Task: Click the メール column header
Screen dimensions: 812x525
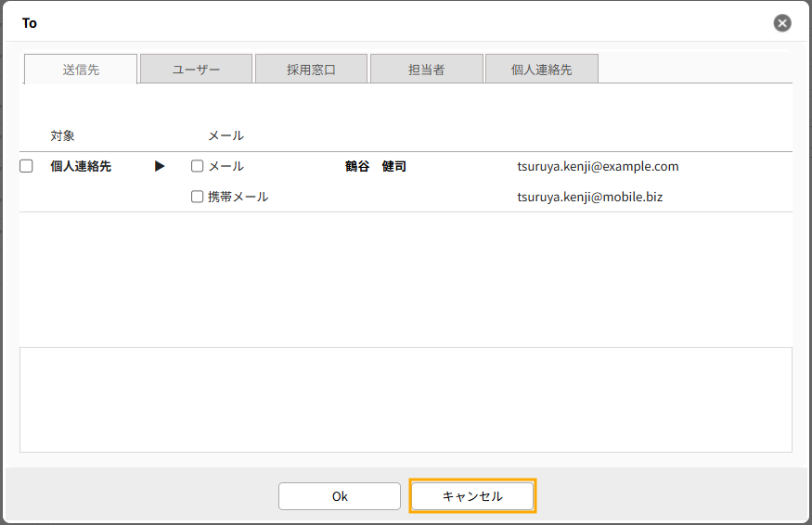Action: click(226, 135)
